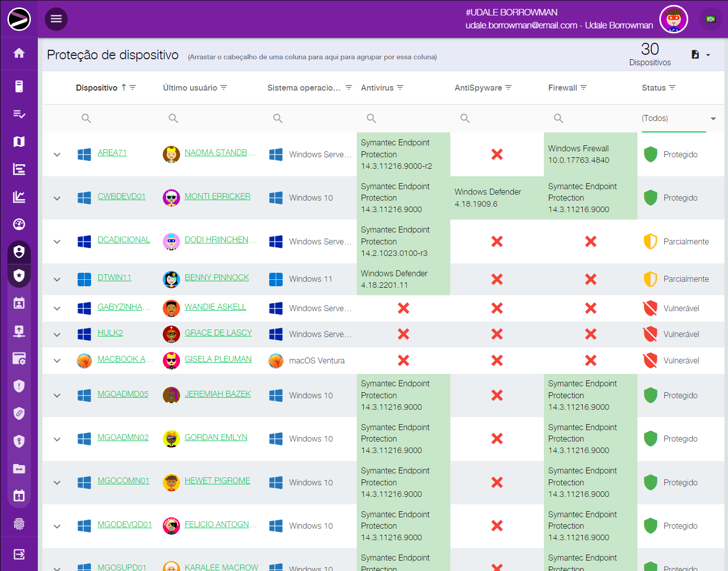Open user BENNY PINNOCK link

[216, 277]
